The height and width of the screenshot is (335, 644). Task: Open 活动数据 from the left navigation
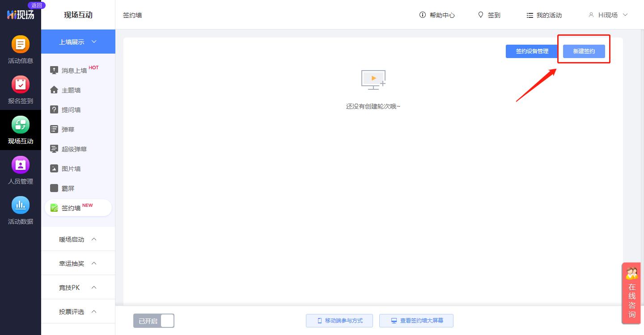pyautogui.click(x=21, y=210)
